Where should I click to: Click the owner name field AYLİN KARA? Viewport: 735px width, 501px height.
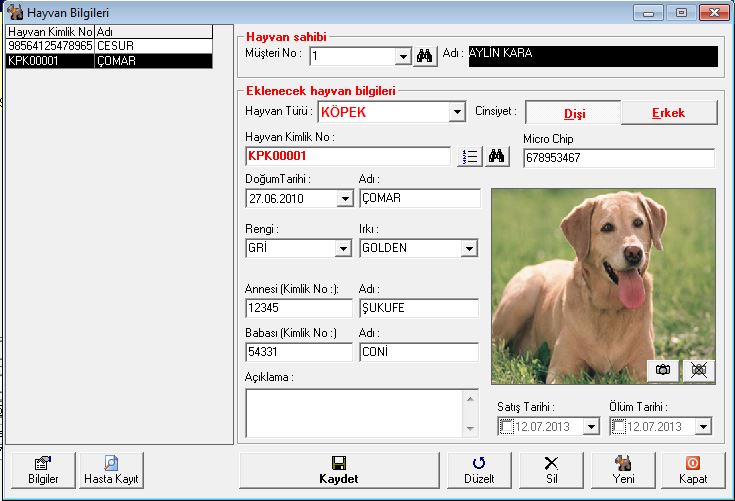593,56
